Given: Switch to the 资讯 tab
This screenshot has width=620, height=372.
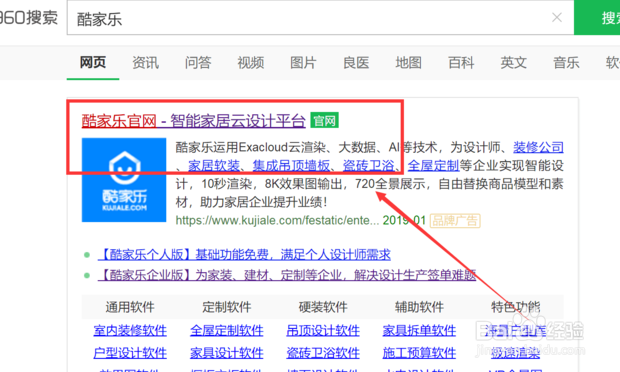Looking at the screenshot, I should (x=145, y=62).
